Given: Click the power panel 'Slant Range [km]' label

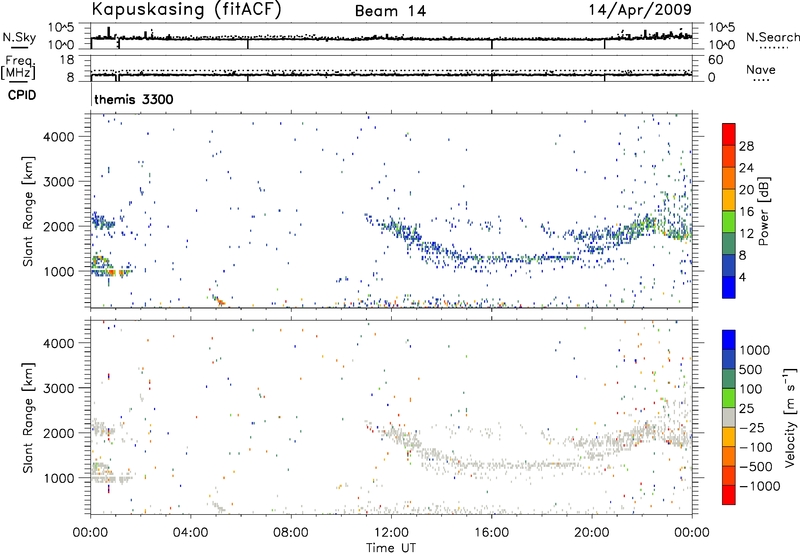Looking at the screenshot, I should coord(28,211).
